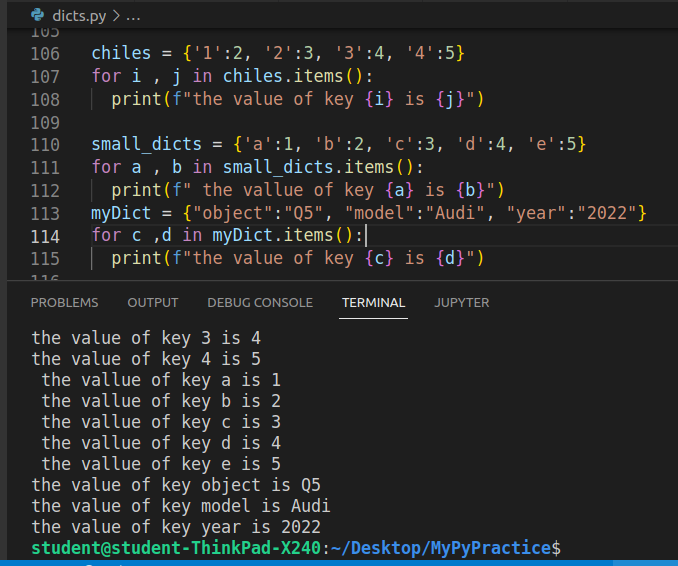Click the print line containing 'vallue of key {a}'

(x=307, y=190)
